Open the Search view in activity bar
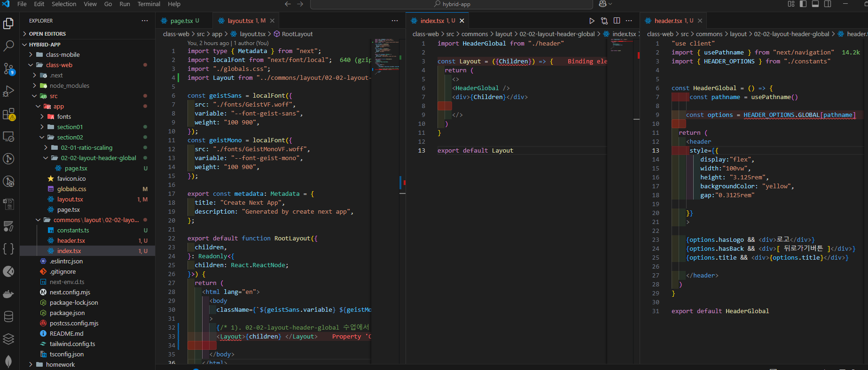868x370 pixels. click(x=8, y=46)
